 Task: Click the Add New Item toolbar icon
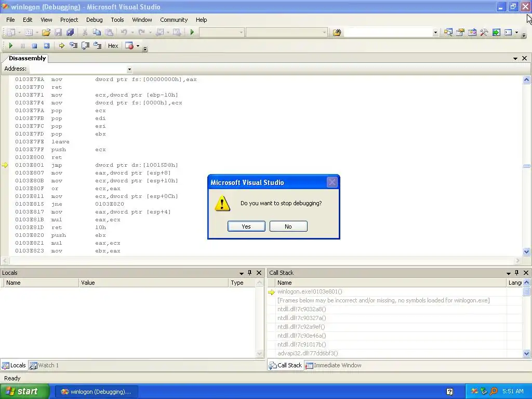(x=29, y=32)
